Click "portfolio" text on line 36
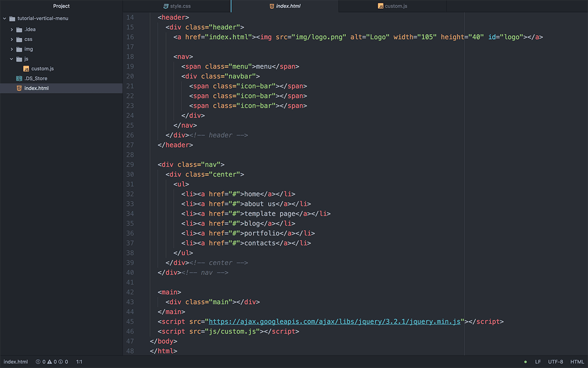 pos(262,234)
